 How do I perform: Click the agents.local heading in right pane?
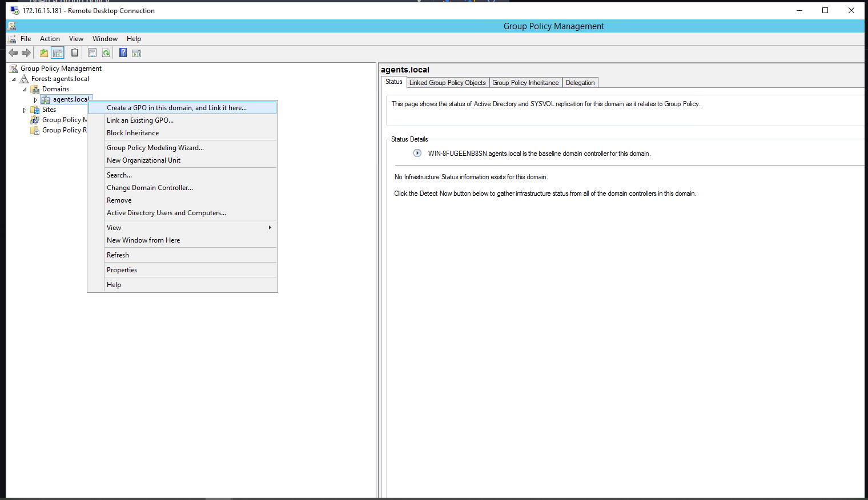(x=405, y=70)
